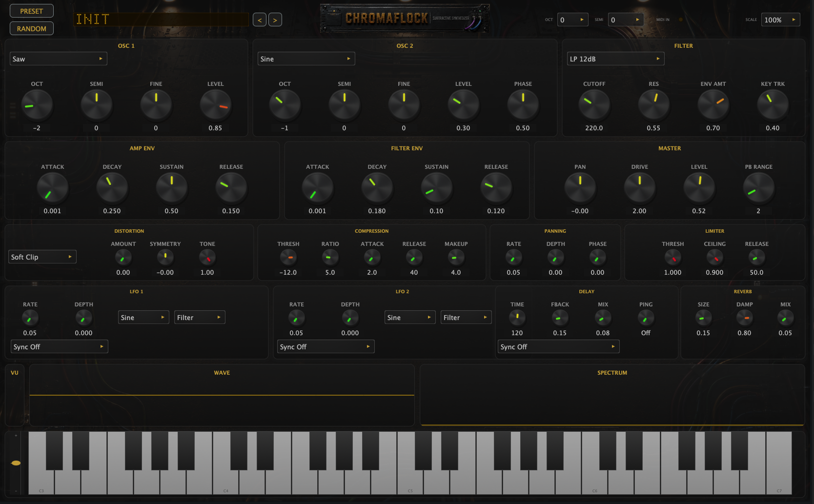
Task: Click the filter RES knob
Action: point(654,105)
